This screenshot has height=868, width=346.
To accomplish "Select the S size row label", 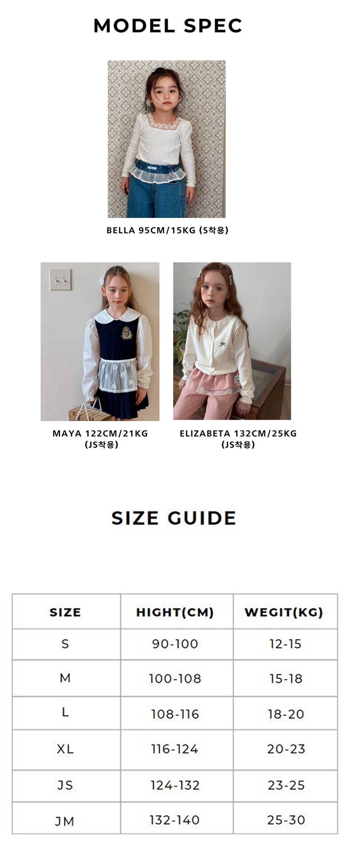I will click(x=65, y=644).
